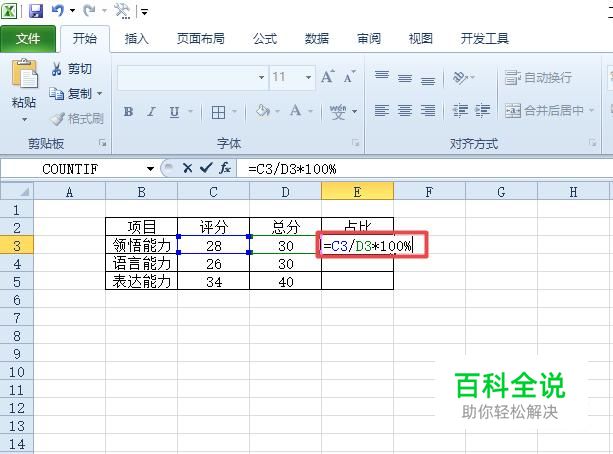Switch to the 开发工具 ribbon tab
The image size is (613, 454).
(x=484, y=39)
